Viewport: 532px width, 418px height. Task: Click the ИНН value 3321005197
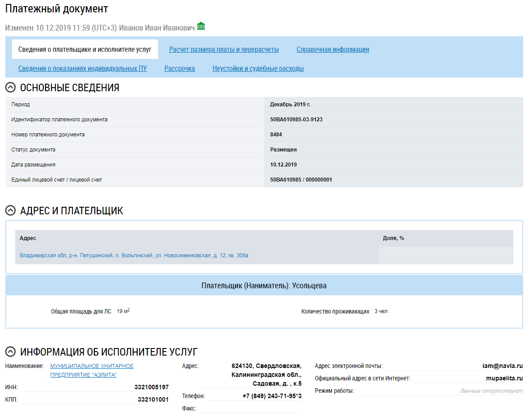tap(151, 387)
